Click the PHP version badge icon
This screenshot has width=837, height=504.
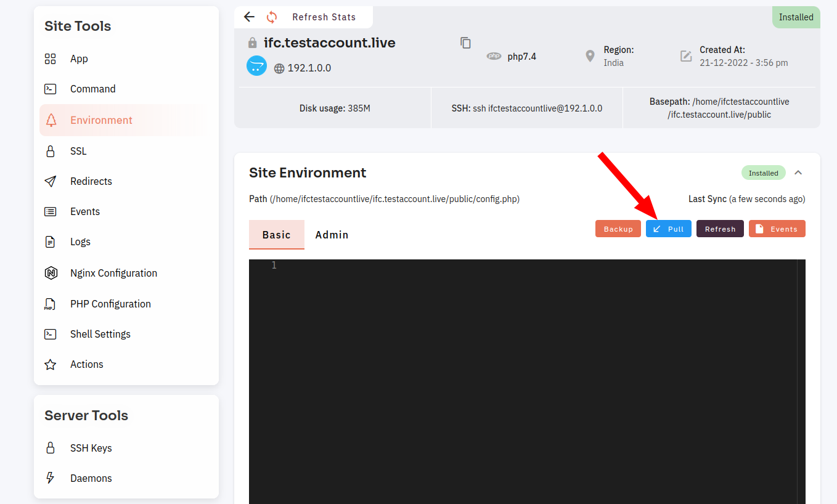coord(494,56)
